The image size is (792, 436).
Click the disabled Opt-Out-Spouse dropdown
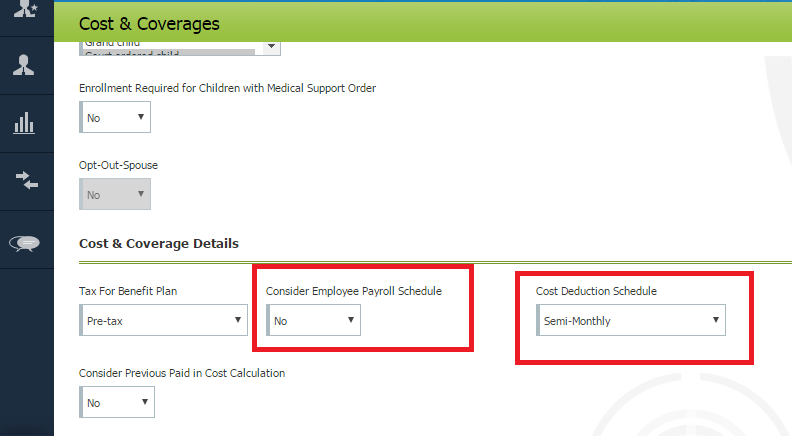click(115, 194)
